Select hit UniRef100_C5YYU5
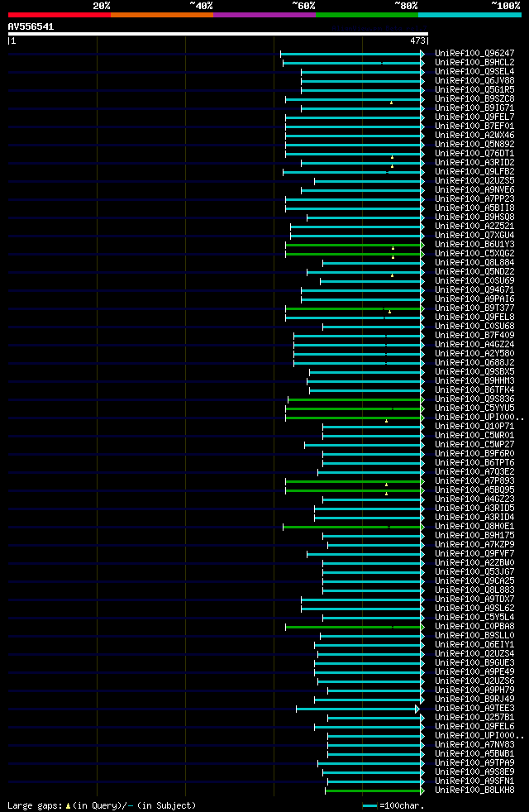 (474, 408)
